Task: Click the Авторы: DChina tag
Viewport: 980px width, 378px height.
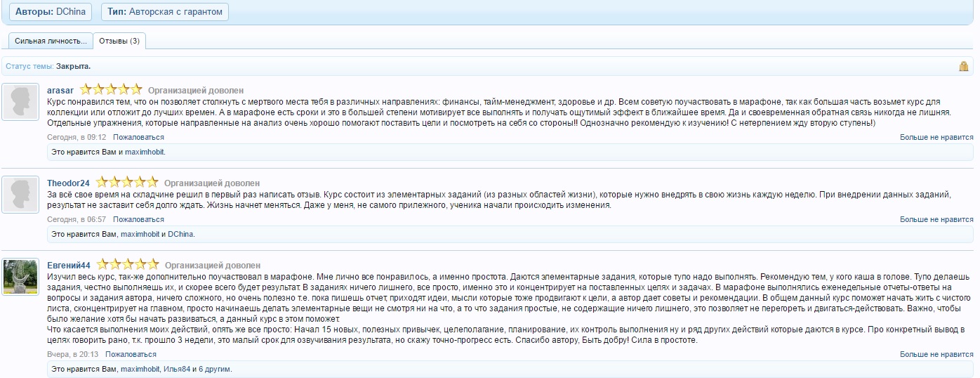Action: pyautogui.click(x=51, y=12)
